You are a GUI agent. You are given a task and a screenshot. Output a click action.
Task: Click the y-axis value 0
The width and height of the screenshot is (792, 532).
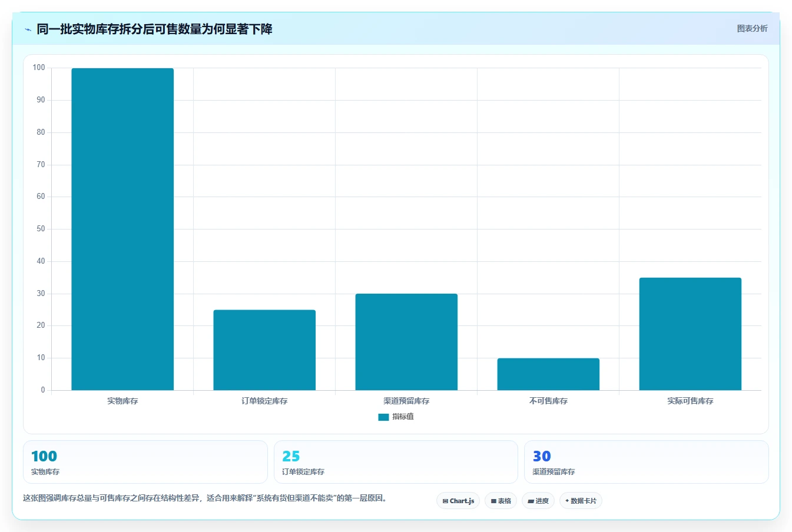(x=43, y=390)
